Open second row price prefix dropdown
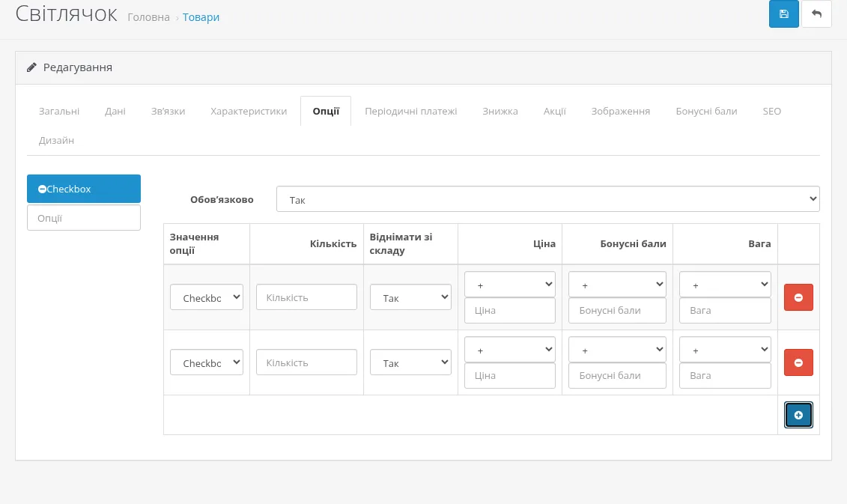 click(510, 350)
